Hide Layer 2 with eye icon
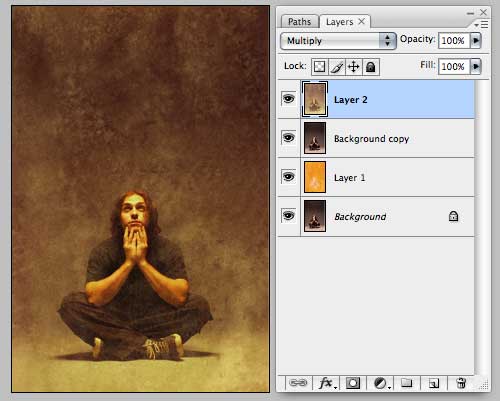The image size is (500, 401). pyautogui.click(x=289, y=99)
